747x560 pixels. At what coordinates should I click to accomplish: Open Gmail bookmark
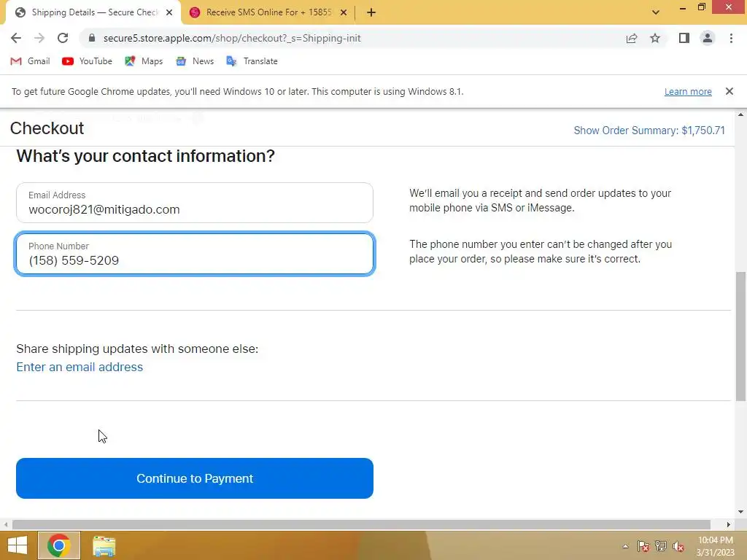click(30, 61)
